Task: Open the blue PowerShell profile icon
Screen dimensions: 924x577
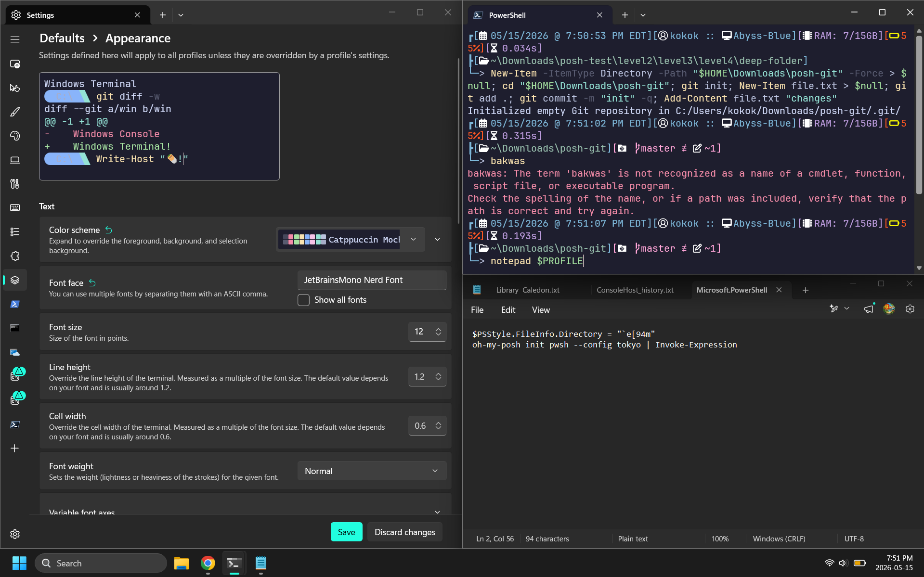Action: click(15, 304)
